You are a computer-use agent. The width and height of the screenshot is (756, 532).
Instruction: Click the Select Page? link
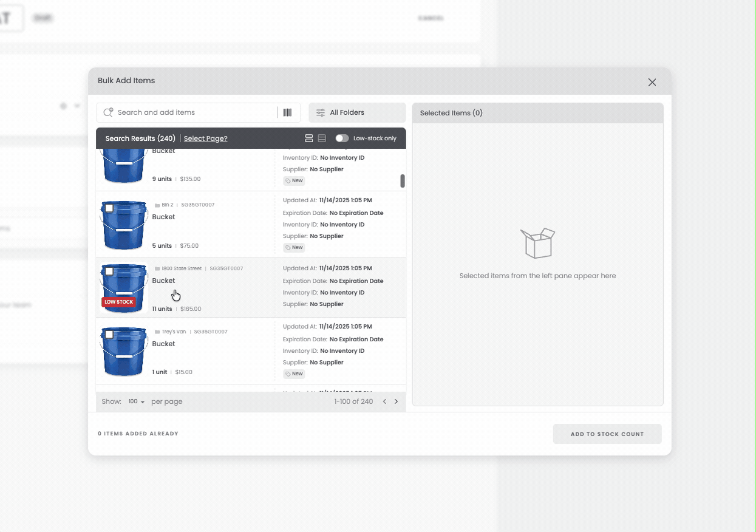coord(205,138)
